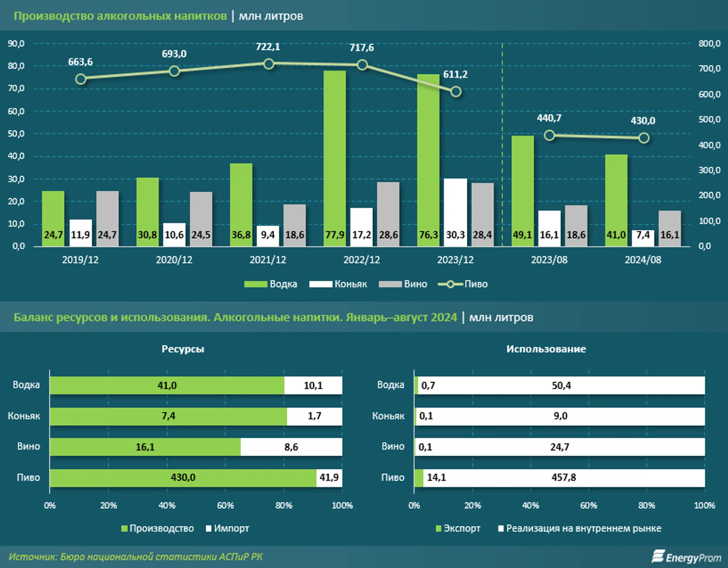Click the Ресурсы chart title
This screenshot has height=568, width=728.
[x=183, y=349]
